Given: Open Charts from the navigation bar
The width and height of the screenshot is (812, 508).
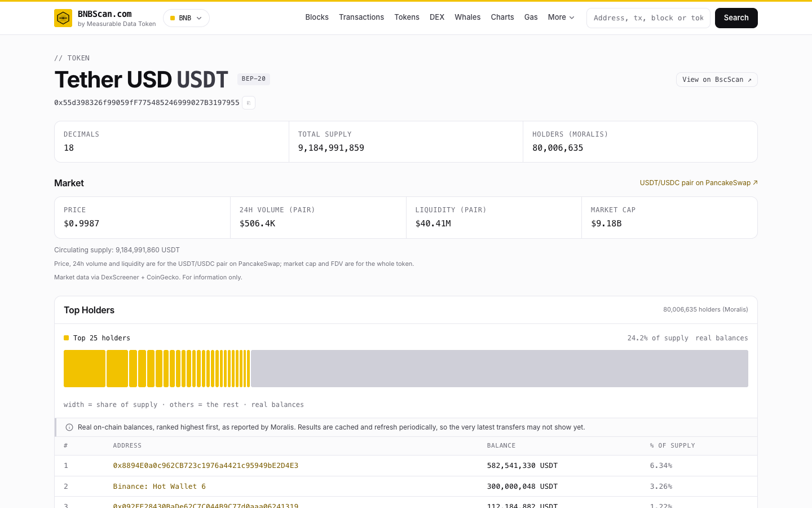Looking at the screenshot, I should point(502,17).
